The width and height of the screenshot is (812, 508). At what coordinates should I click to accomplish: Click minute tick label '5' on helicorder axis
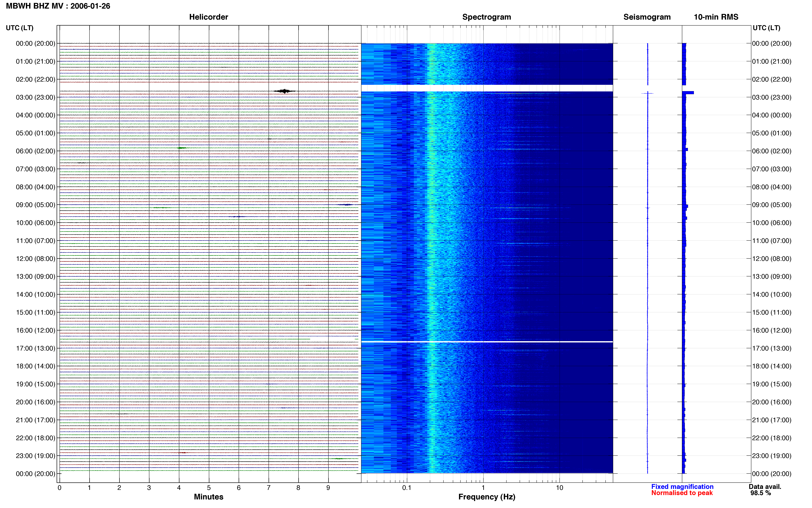tap(209, 487)
